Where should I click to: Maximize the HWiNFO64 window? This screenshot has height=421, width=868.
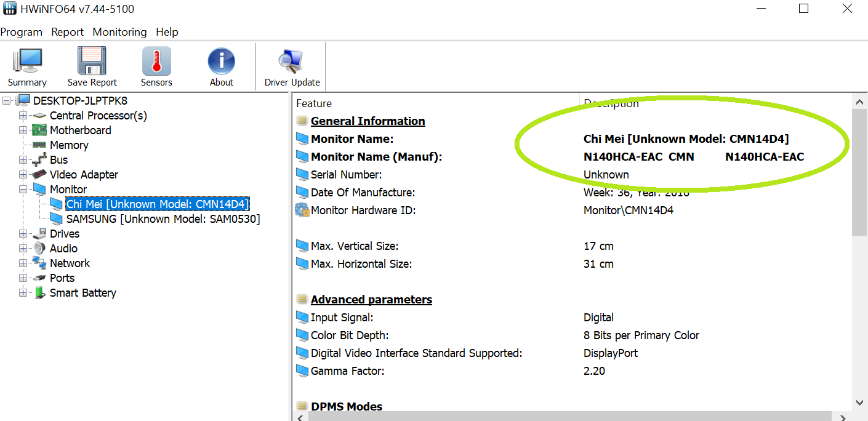coord(803,9)
